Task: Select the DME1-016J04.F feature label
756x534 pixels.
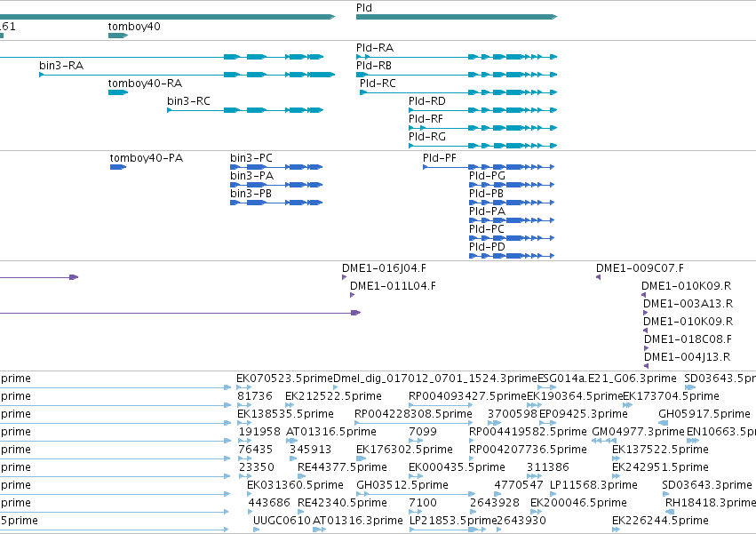Action: 384,268
